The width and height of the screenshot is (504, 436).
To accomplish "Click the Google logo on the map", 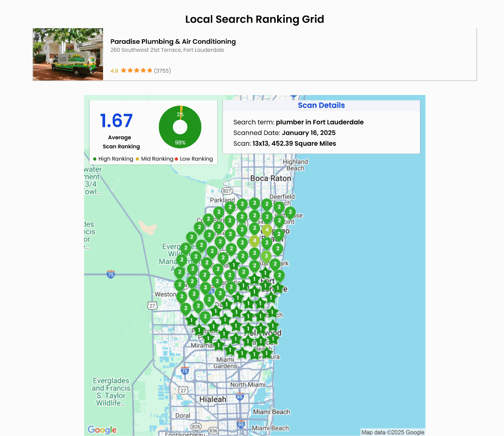I will 102,429.
